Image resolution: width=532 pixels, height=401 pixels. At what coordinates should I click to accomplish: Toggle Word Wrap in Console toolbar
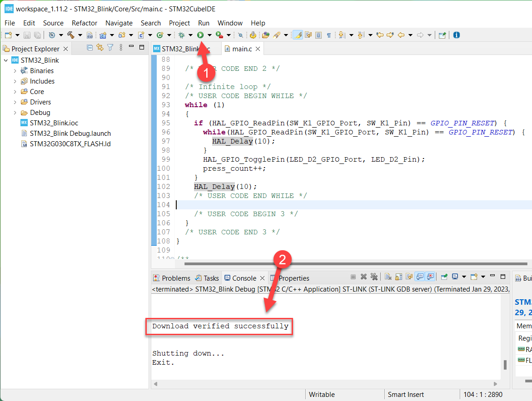click(409, 277)
